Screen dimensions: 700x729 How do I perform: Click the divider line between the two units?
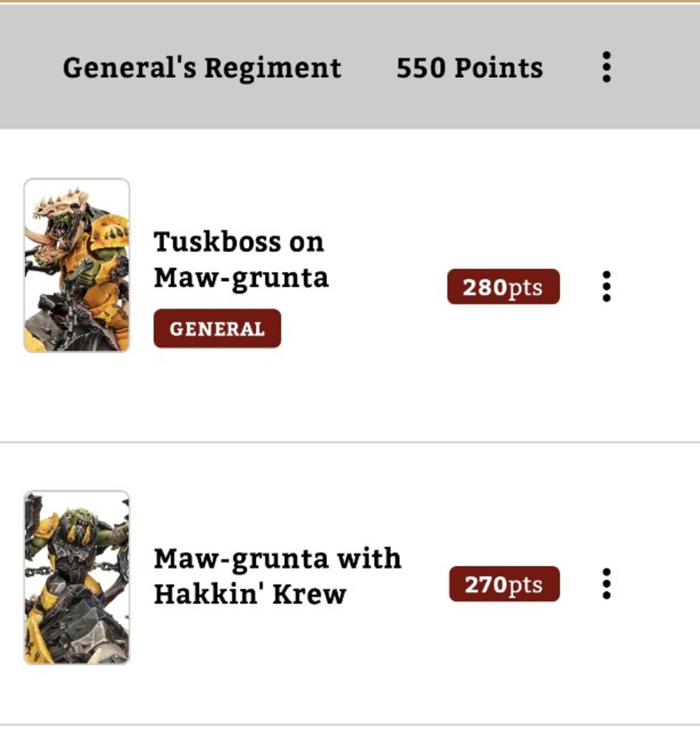pos(350,442)
